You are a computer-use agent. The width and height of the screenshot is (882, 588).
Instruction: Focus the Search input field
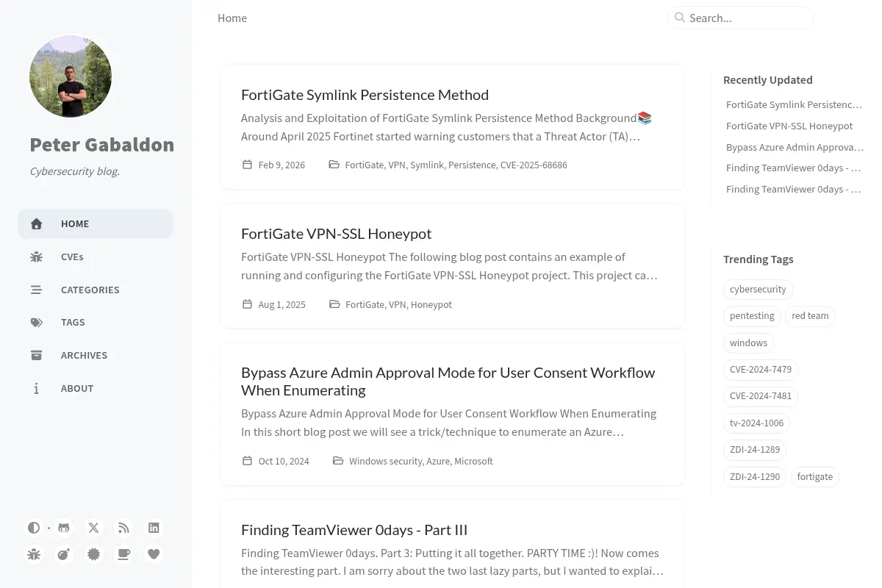pos(741,18)
